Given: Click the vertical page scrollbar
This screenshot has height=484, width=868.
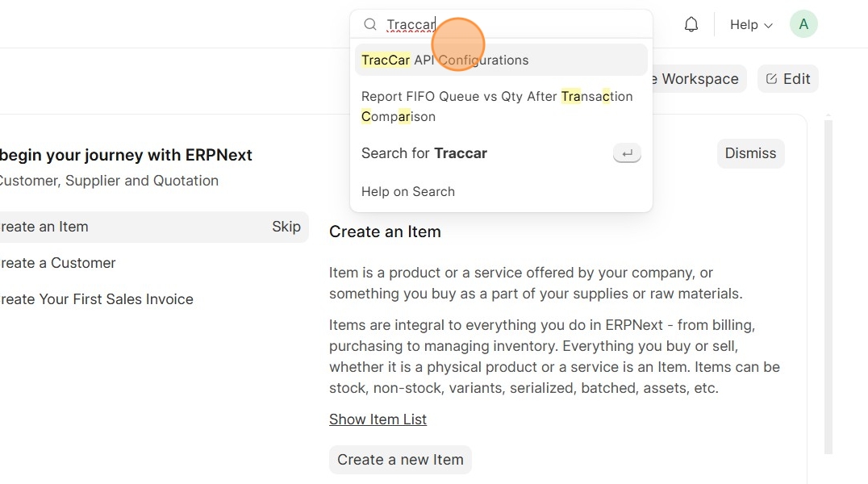Looking at the screenshot, I should [828, 282].
